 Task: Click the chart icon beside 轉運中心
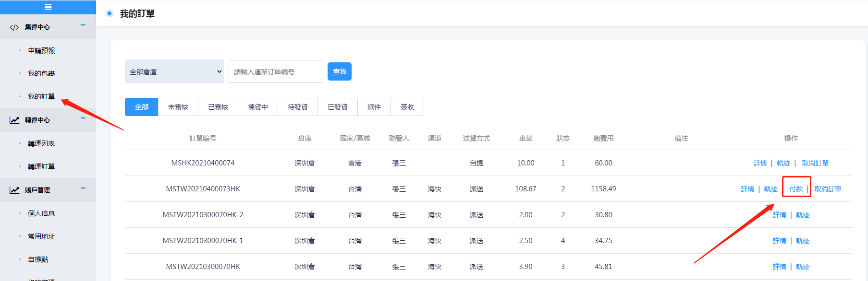click(14, 120)
